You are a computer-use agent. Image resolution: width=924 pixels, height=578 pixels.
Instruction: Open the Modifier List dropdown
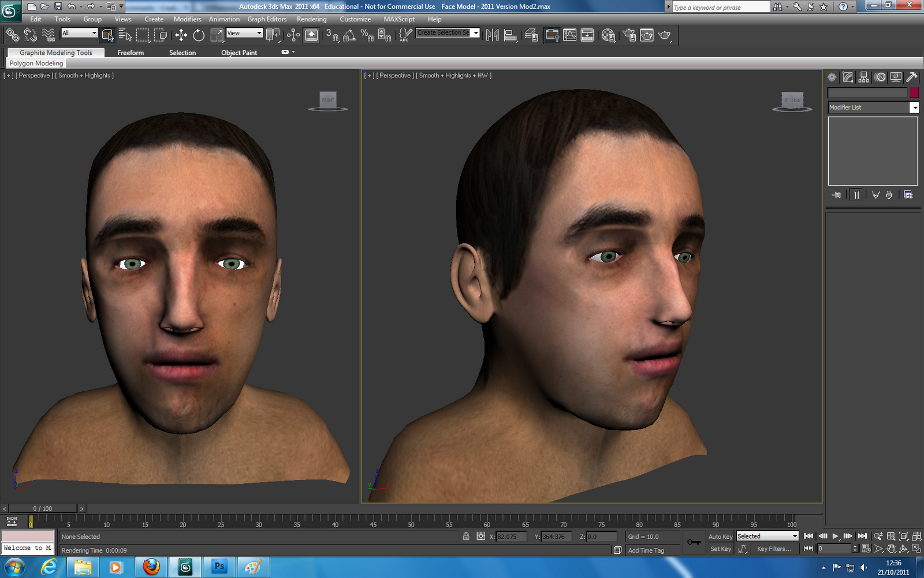[914, 108]
